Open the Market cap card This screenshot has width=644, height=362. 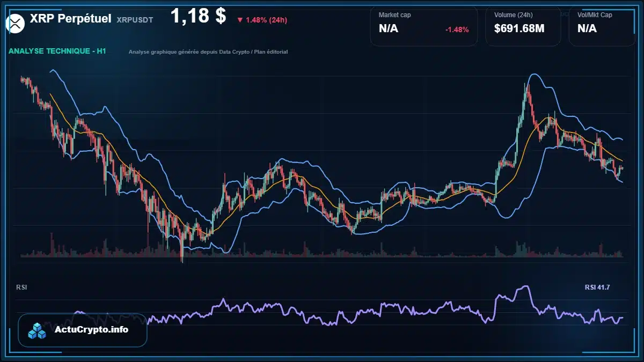click(x=424, y=26)
